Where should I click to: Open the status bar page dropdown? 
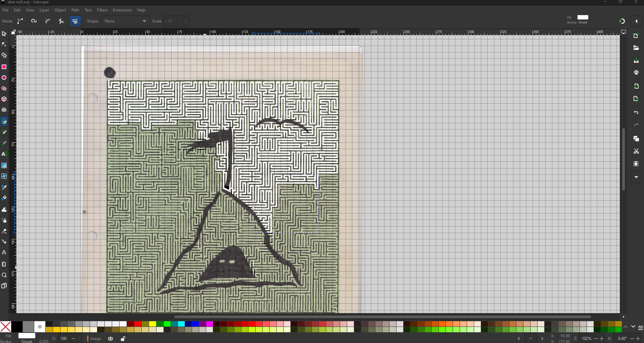click(531, 339)
